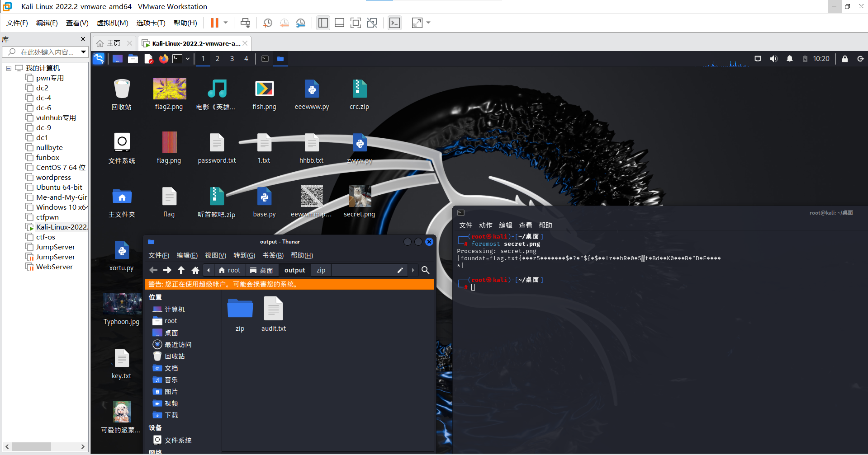Open 文件系统 under 设备 in Thunar
Viewport: 868px width, 455px height.
172,440
